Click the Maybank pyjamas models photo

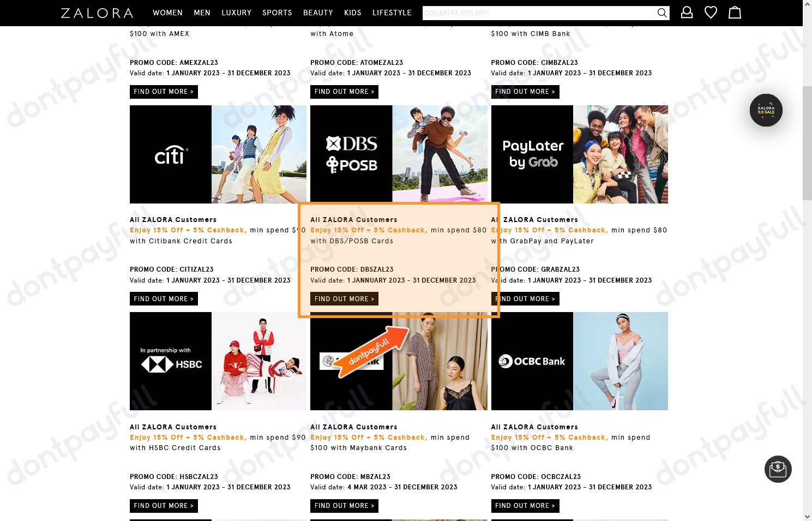(x=440, y=361)
